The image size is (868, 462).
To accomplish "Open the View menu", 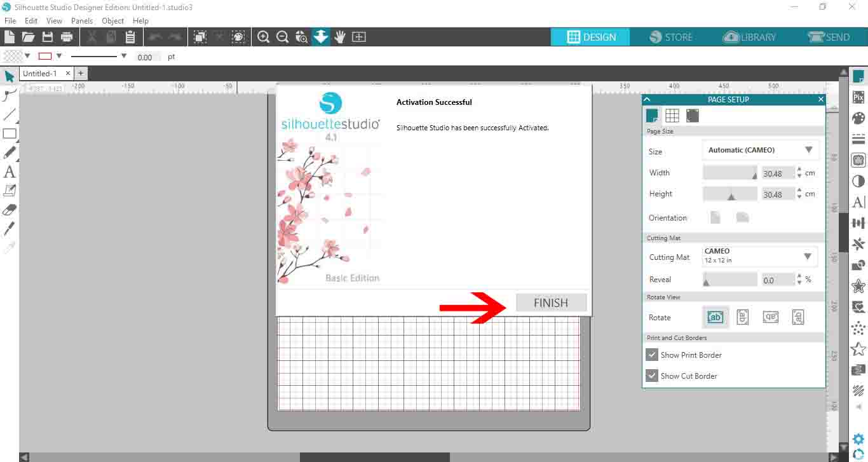I will pos(54,20).
